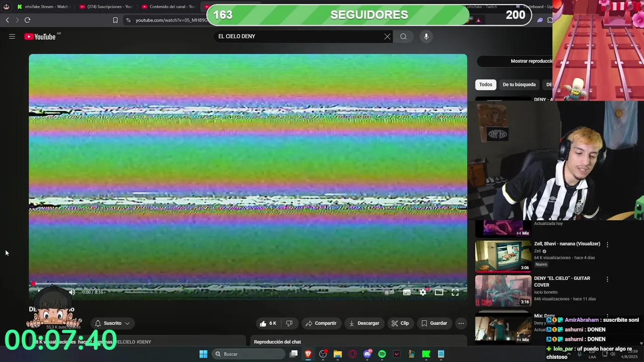The height and width of the screenshot is (362, 644).
Task: Click the video progress bar
Action: [x=248, y=284]
